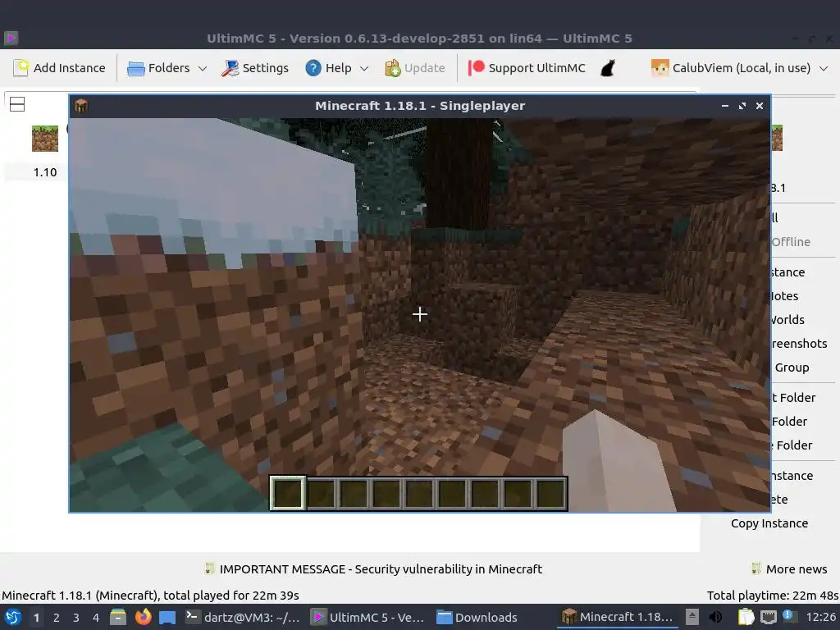Open the clipboard tray icon
The width and height of the screenshot is (840, 630).
[x=746, y=617]
